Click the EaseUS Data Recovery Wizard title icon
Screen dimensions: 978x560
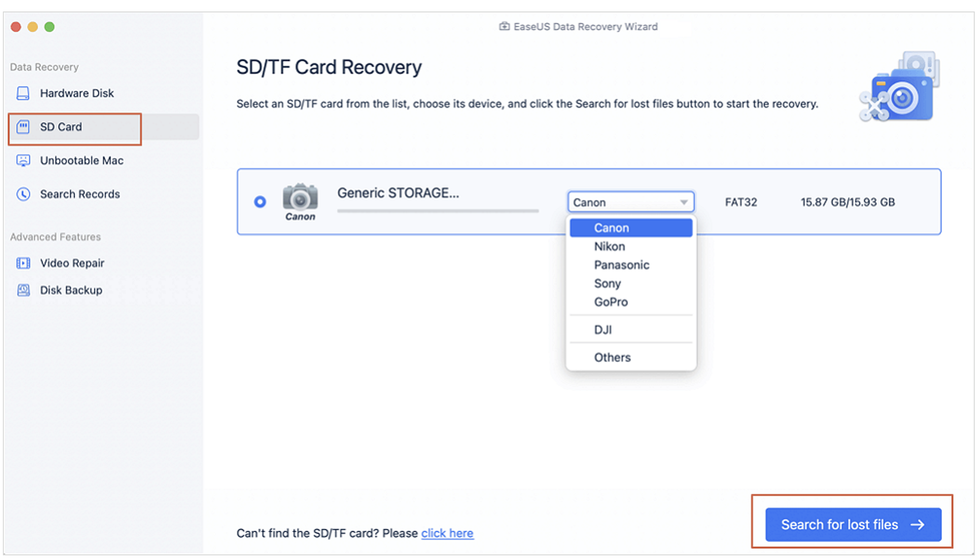click(x=504, y=26)
